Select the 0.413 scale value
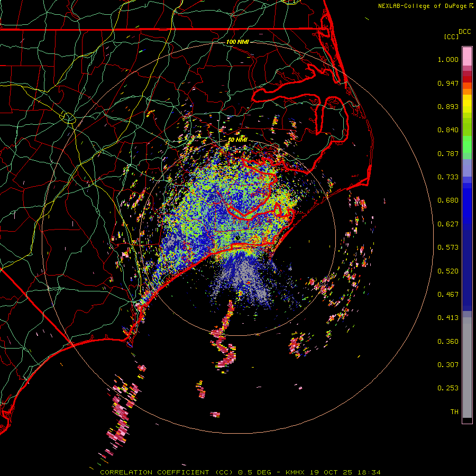Screen dimensions: 476x476 coord(448,318)
